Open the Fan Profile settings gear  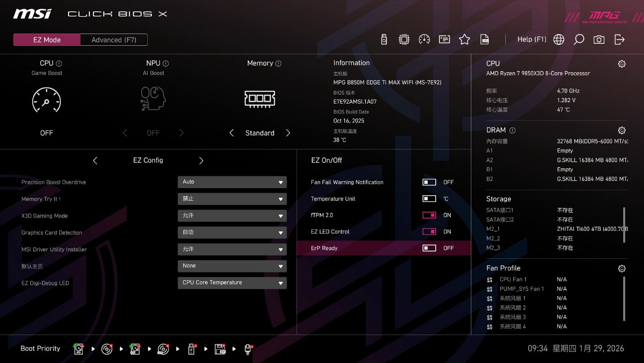coord(622,268)
